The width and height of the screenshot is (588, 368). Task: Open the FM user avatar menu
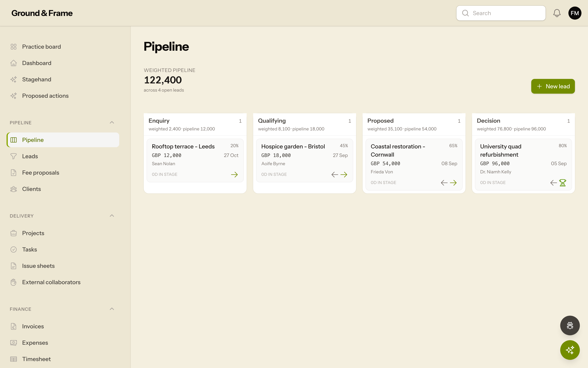tap(575, 13)
